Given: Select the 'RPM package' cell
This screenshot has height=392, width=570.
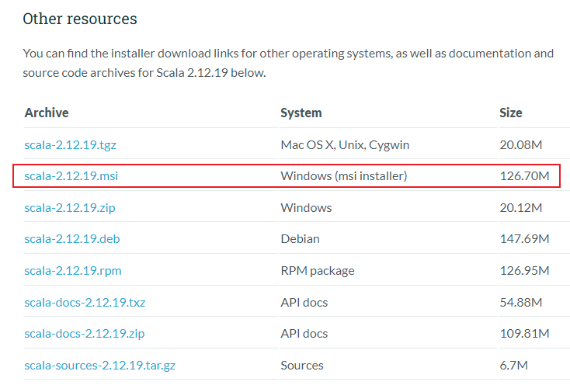Looking at the screenshot, I should 318,271.
